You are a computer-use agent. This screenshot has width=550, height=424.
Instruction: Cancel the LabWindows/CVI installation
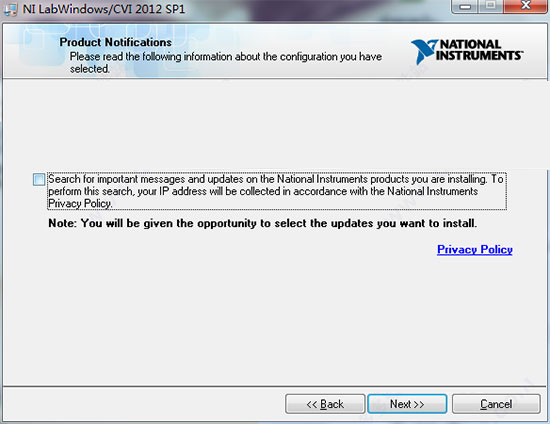496,404
